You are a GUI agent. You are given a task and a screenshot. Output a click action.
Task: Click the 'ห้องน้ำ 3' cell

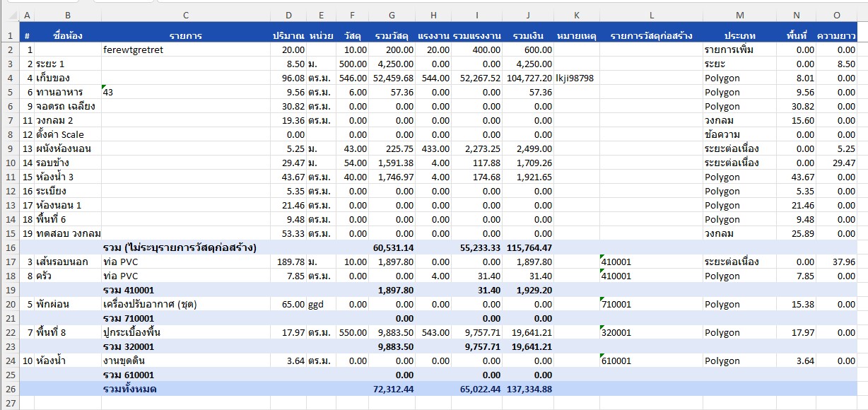[x=68, y=177]
